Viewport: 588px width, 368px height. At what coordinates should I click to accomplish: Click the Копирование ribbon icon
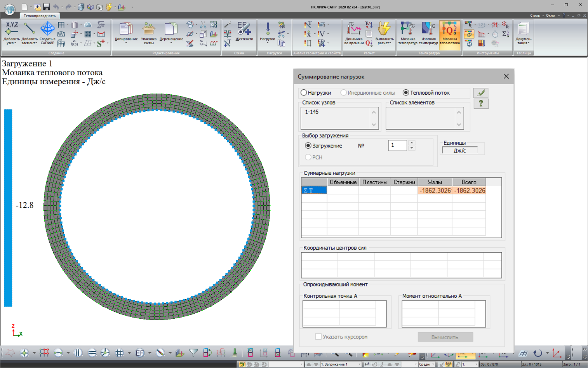coord(126,33)
